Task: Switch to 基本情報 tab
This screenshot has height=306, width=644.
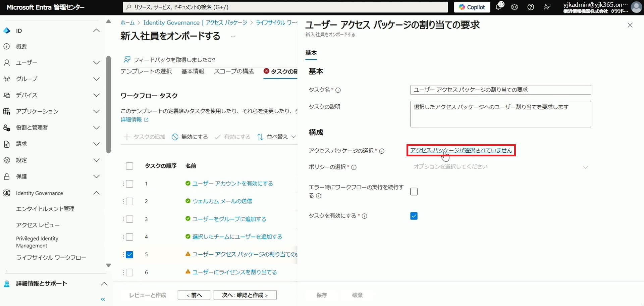Action: [x=193, y=71]
